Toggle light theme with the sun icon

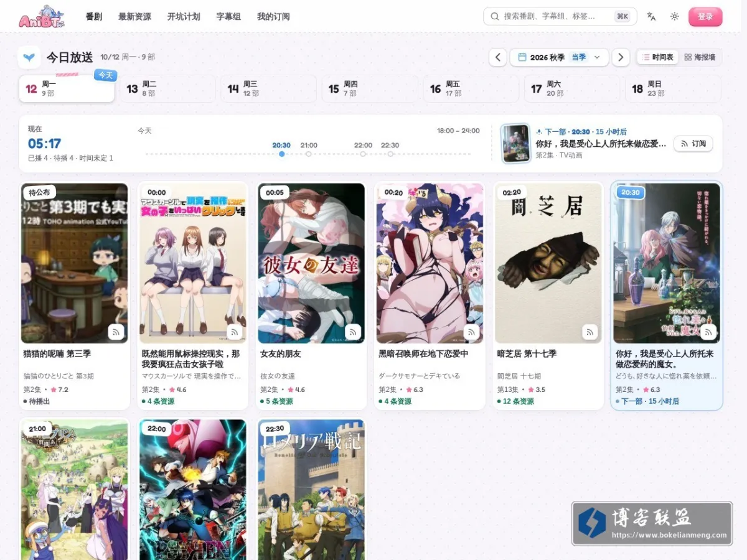674,17
